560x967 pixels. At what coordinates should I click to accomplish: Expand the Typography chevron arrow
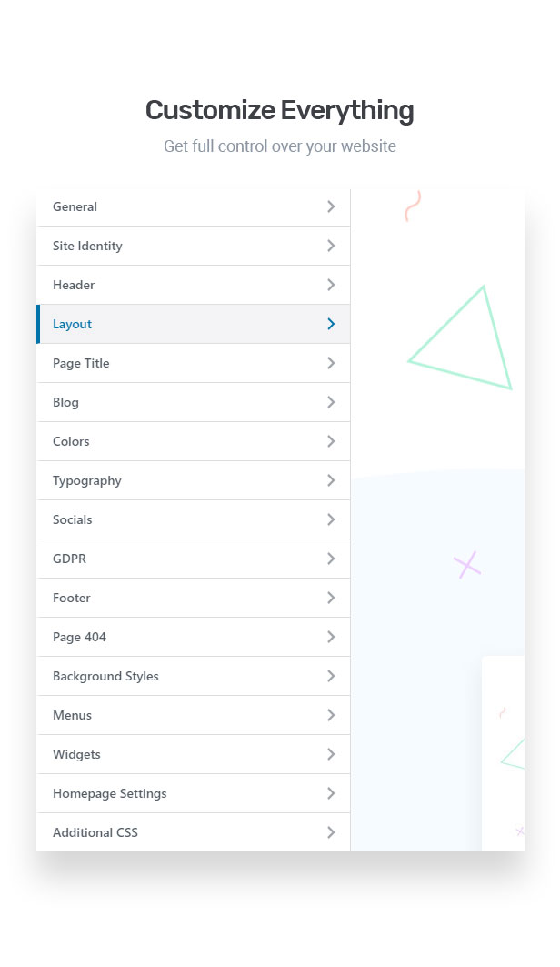331,480
